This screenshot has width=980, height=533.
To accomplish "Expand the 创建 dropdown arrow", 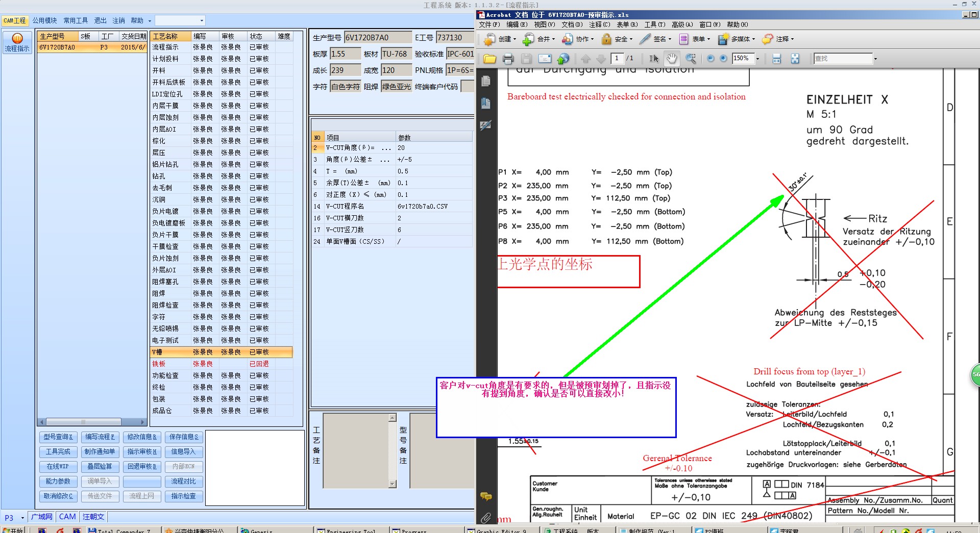I will (x=514, y=39).
